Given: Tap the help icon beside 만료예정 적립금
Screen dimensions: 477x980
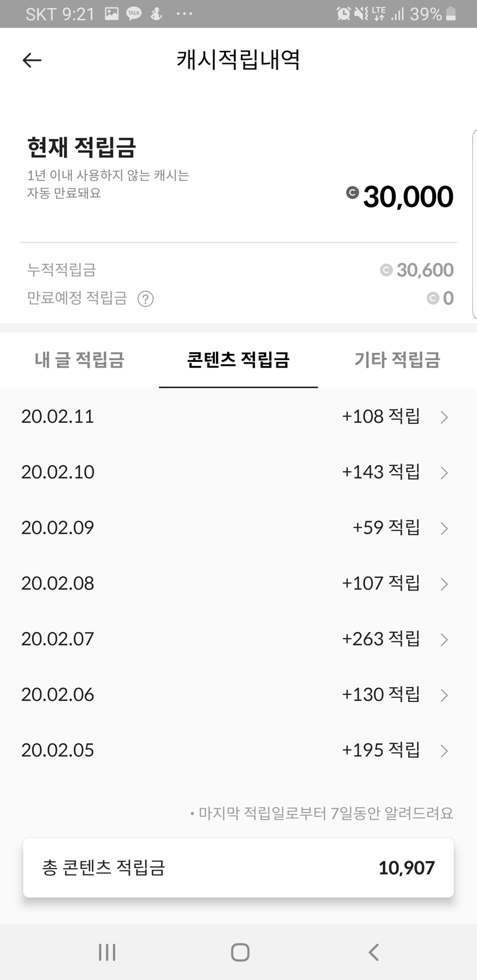Looking at the screenshot, I should (145, 299).
